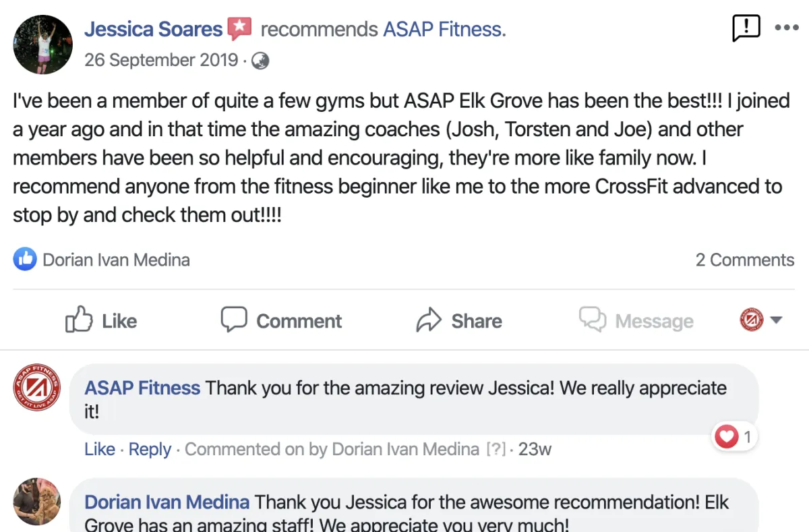Image resolution: width=809 pixels, height=532 pixels.
Task: Open the three-dot post options menu
Action: 786,28
